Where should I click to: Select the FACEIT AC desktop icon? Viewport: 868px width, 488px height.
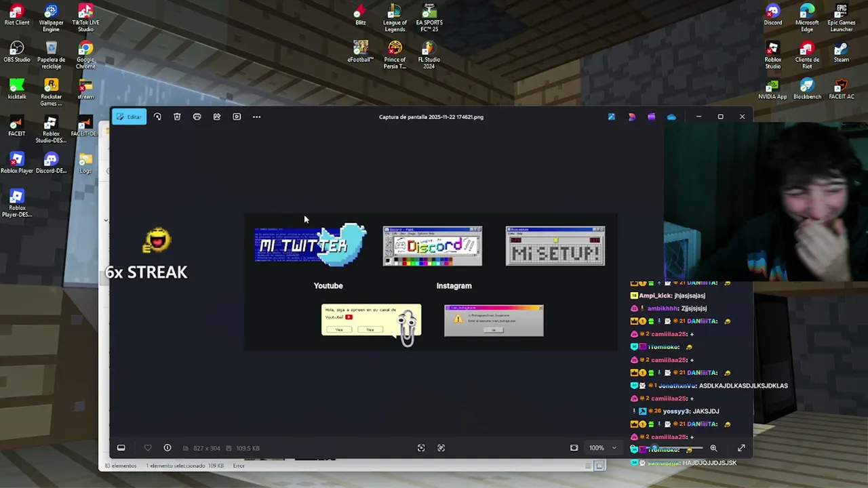842,89
